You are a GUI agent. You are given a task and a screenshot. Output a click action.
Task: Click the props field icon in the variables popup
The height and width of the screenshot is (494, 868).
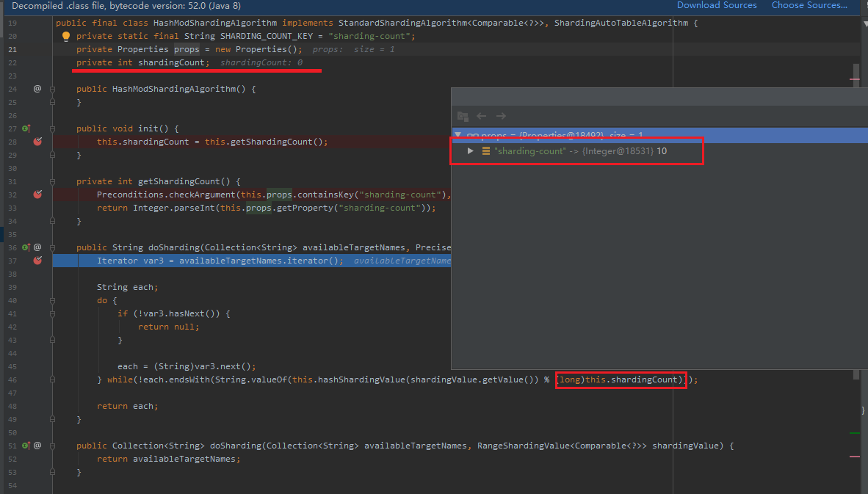pos(474,135)
